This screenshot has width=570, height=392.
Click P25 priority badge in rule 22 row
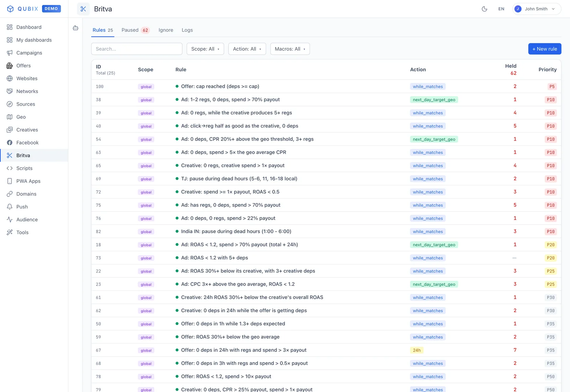(551, 271)
